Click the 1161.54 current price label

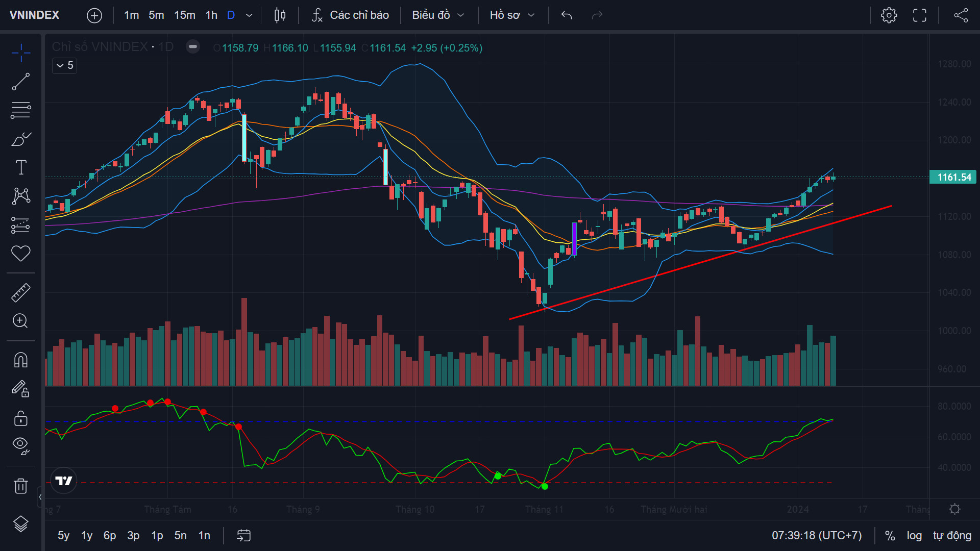coord(953,177)
